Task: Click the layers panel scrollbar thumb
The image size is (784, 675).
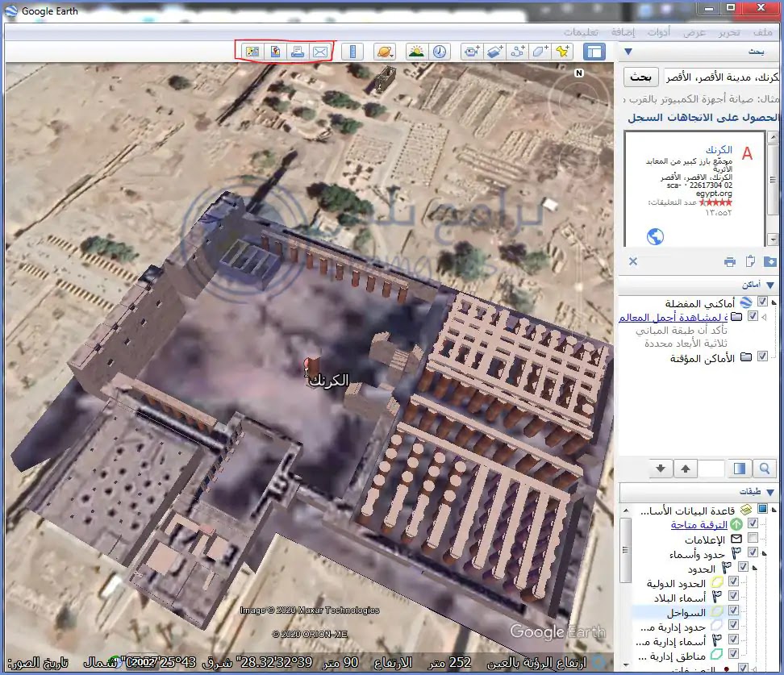Action: [x=625, y=550]
